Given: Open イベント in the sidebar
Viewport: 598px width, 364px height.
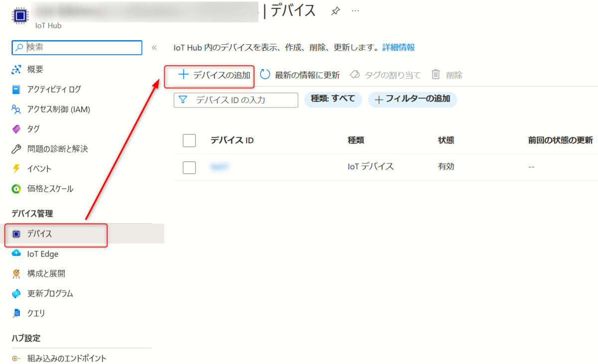Looking at the screenshot, I should coord(39,169).
